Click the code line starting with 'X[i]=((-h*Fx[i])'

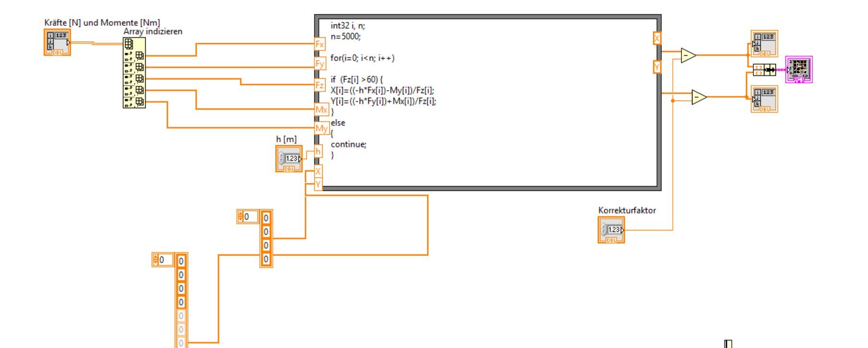tap(382, 90)
